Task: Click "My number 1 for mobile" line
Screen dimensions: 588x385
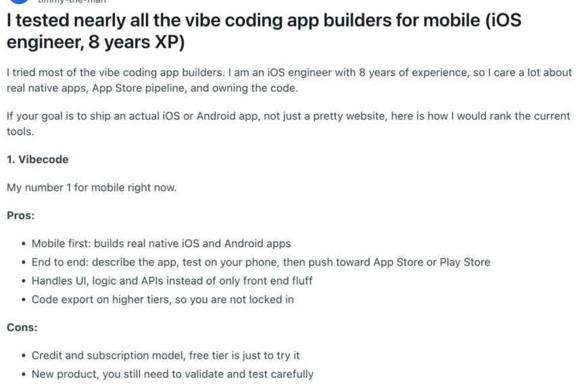Action: 91,187
